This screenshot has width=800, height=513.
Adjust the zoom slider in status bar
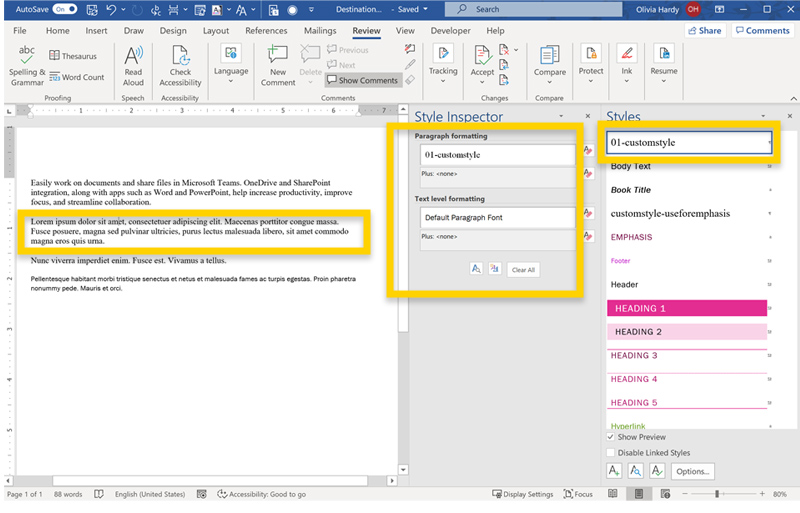pyautogui.click(x=716, y=494)
